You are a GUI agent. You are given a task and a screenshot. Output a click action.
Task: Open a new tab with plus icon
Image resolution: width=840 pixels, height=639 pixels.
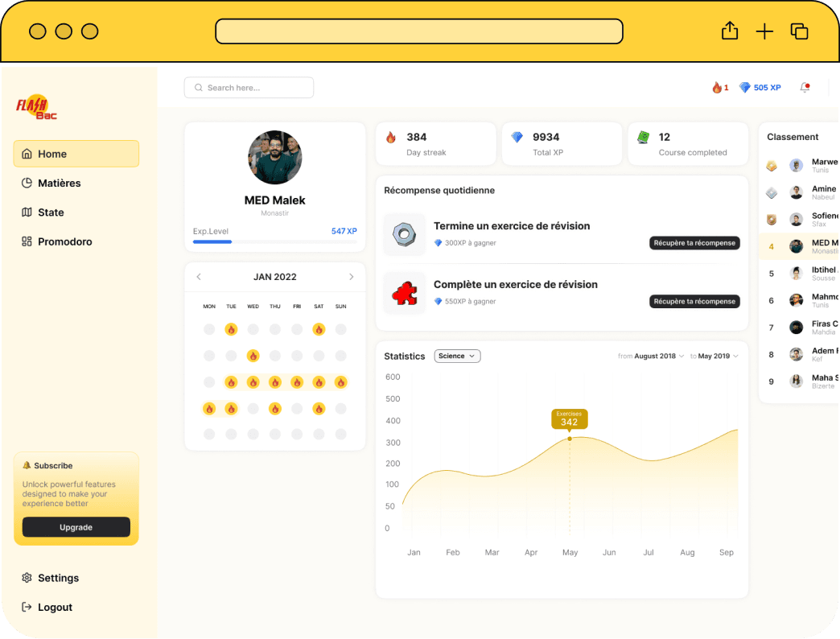(x=764, y=31)
